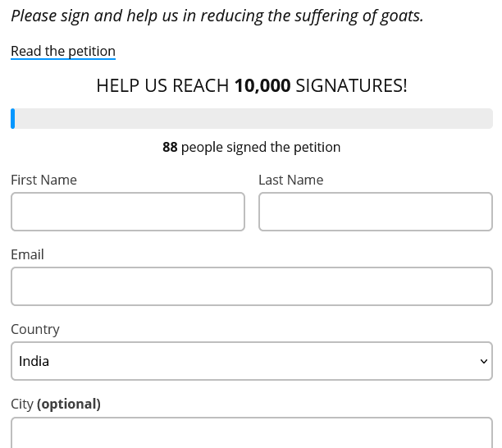The height and width of the screenshot is (448, 502).
Task: Click the selected "India" country value
Action: click(34, 361)
